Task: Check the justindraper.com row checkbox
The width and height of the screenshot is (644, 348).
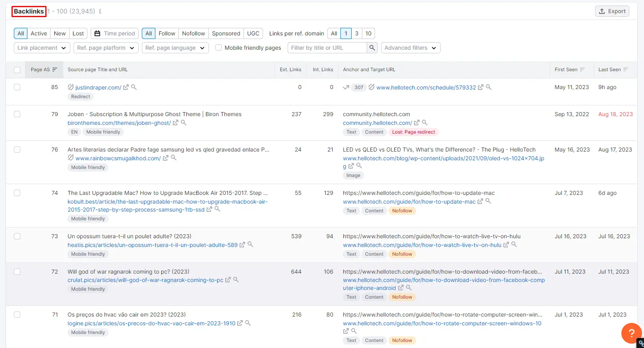Action: 17,87
